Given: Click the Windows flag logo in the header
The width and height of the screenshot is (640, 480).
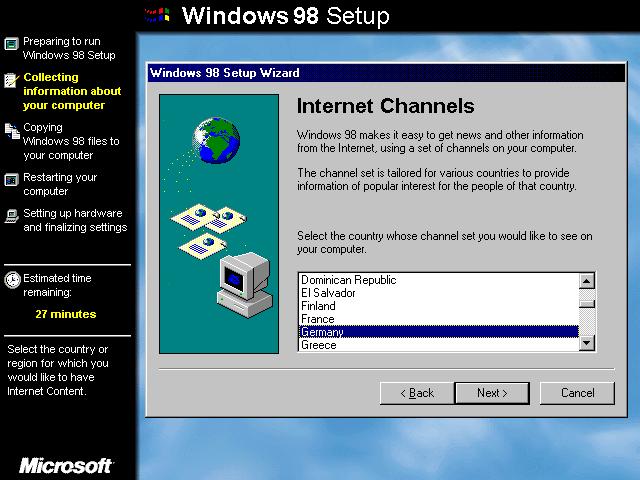Looking at the screenshot, I should pos(158,16).
